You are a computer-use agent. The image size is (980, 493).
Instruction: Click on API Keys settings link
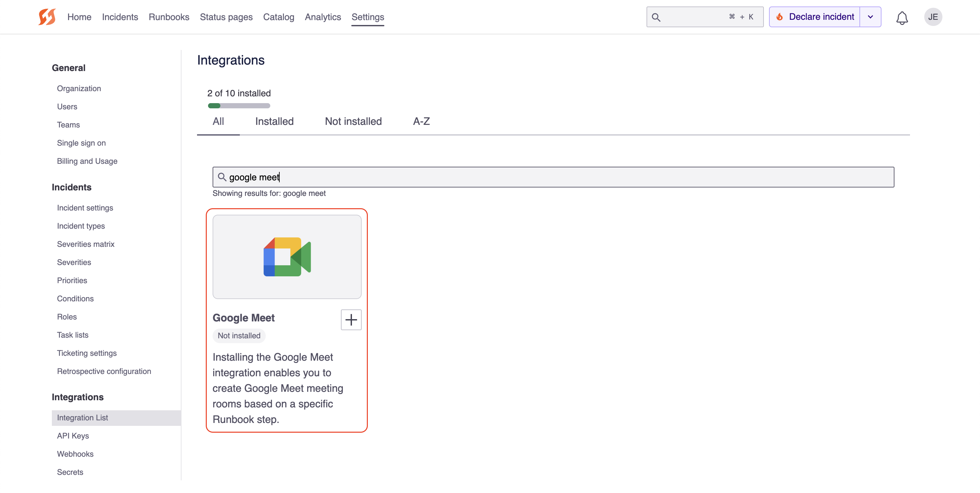(73, 435)
